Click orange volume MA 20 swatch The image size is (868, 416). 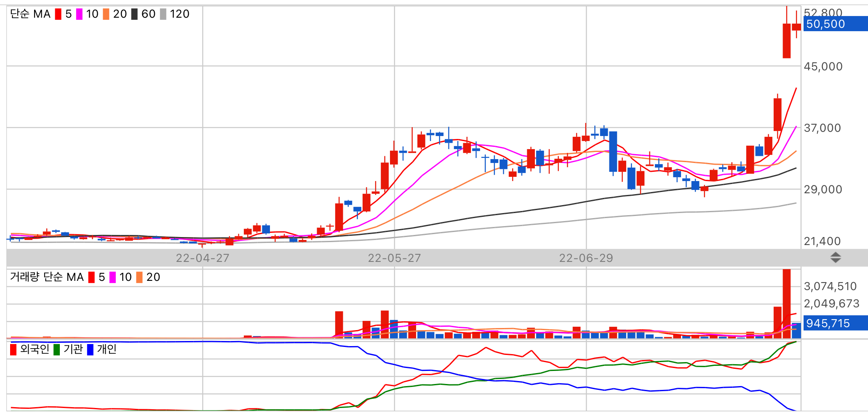point(139,277)
